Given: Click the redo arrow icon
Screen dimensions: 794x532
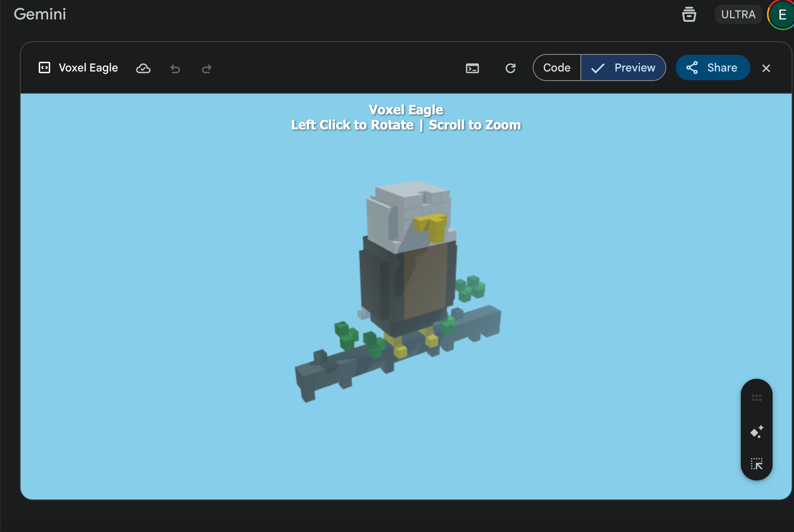Looking at the screenshot, I should tap(206, 69).
